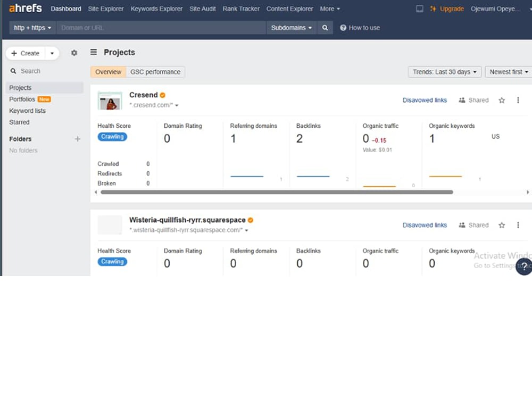Switch to GSC performance tab
532x399 pixels.
[x=155, y=72]
